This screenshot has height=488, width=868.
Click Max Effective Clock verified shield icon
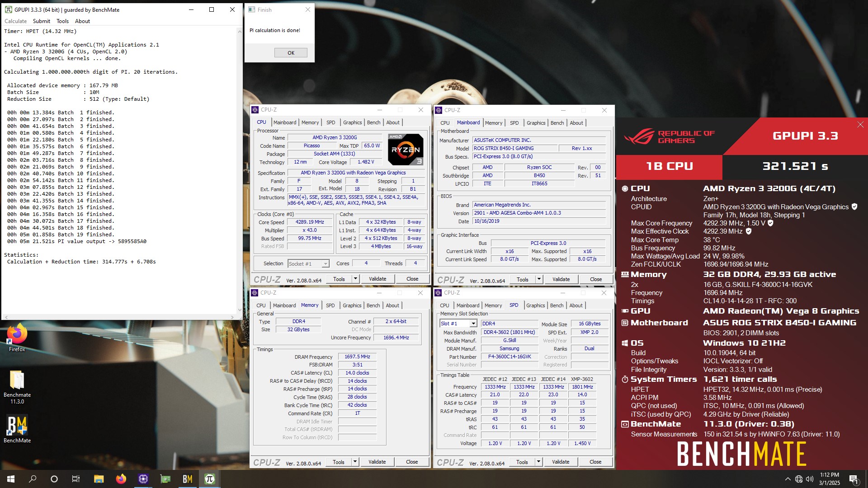point(749,231)
